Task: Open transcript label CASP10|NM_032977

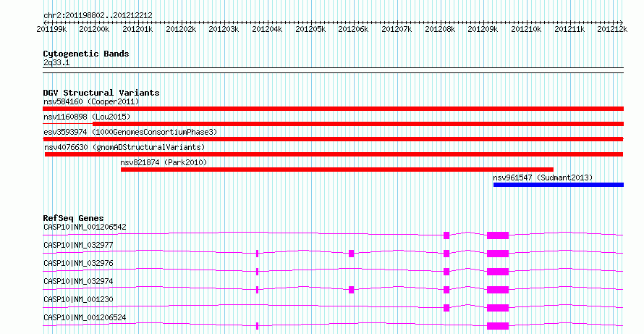Action: (78, 245)
